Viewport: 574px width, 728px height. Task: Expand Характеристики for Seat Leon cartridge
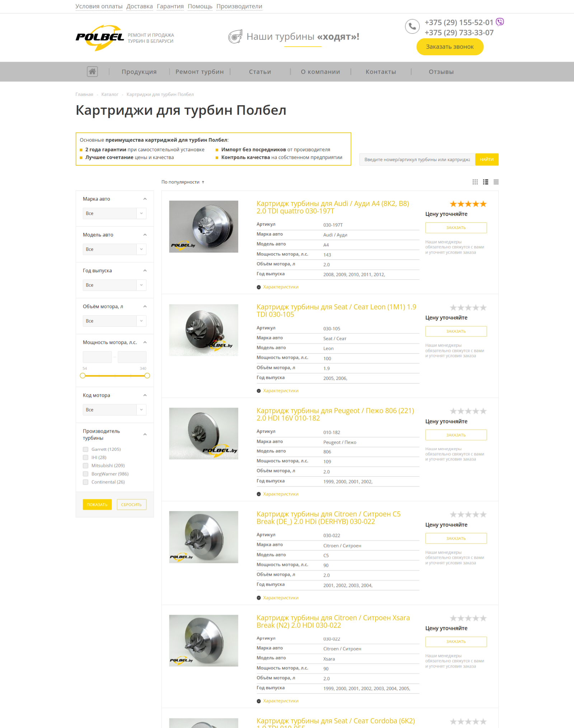[278, 390]
